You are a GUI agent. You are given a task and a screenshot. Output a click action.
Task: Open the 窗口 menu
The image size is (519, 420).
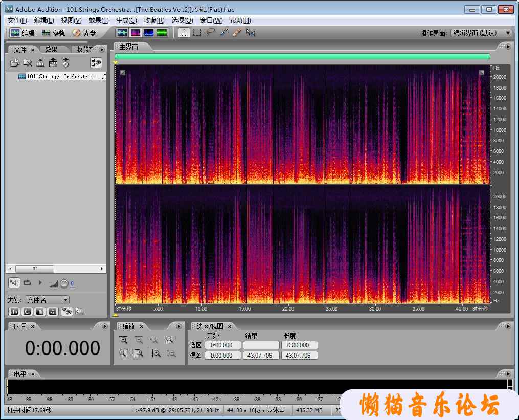212,20
